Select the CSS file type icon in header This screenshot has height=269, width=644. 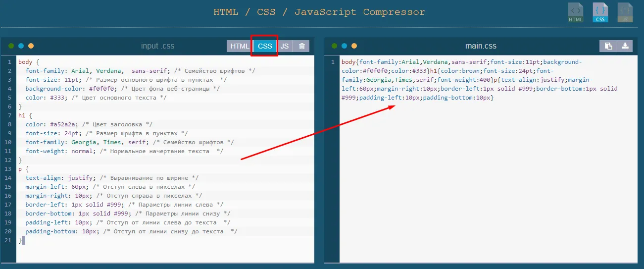[x=600, y=13]
